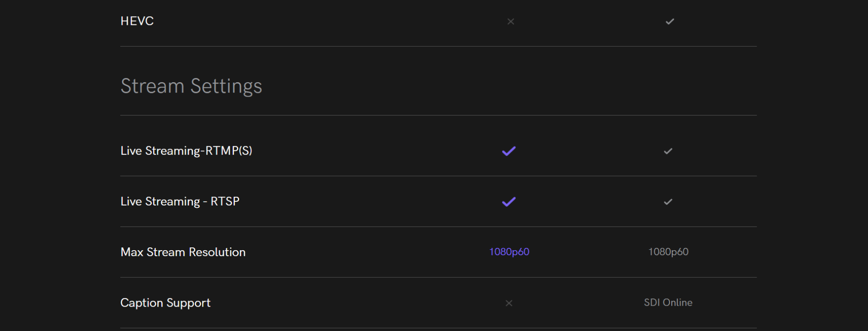Click the Stream Settings section heading
Viewport: 868px width, 331px height.
click(191, 86)
